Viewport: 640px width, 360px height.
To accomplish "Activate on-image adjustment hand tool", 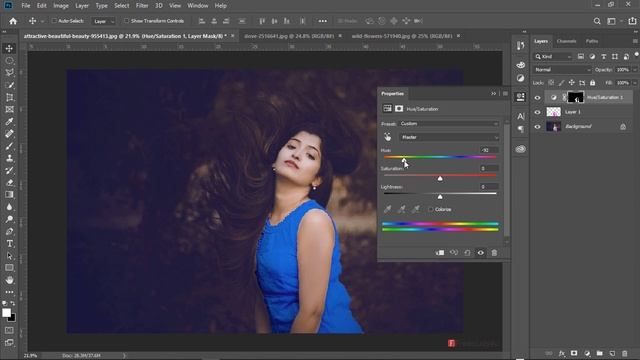I will (x=387, y=137).
